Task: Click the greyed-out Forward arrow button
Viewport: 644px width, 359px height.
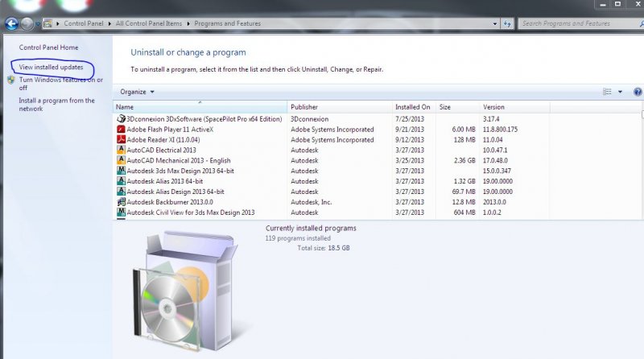Action: (27, 24)
